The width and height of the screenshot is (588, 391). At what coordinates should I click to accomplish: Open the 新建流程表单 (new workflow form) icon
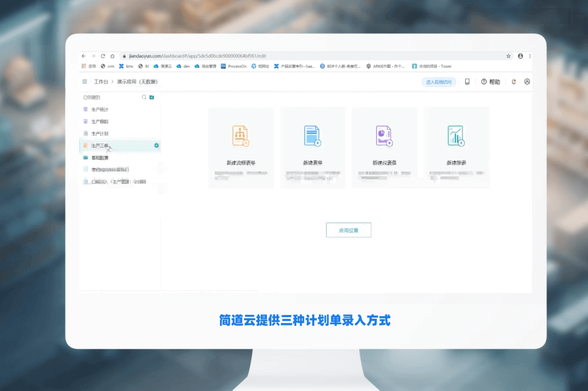[241, 136]
